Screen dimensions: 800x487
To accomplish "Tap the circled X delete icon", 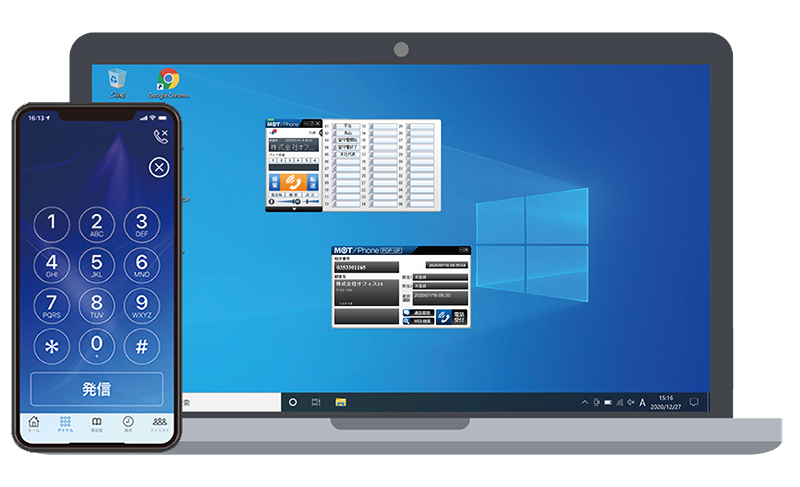I will pyautogui.click(x=159, y=168).
